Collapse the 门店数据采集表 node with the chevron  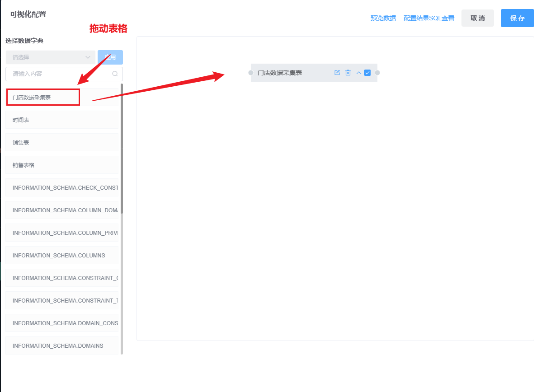pyautogui.click(x=359, y=73)
